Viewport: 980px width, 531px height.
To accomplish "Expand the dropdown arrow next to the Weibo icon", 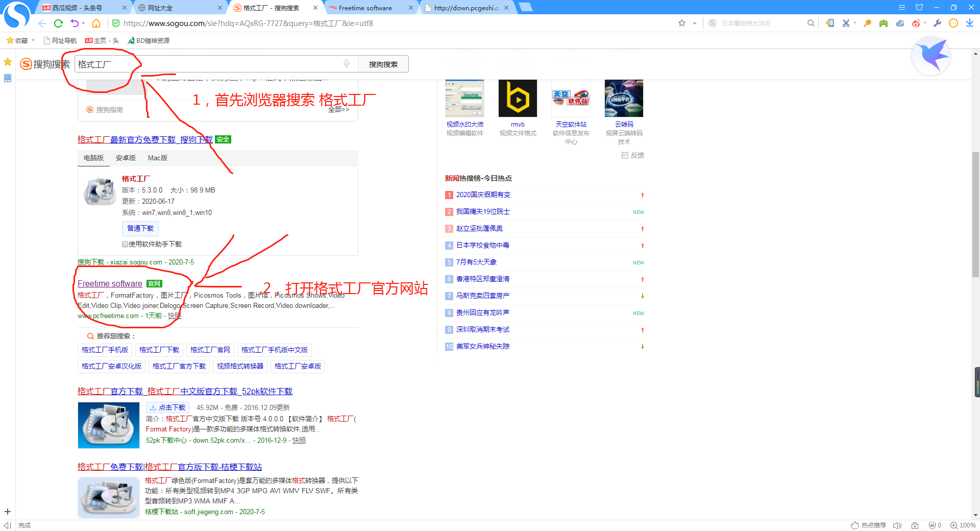I will point(925,23).
